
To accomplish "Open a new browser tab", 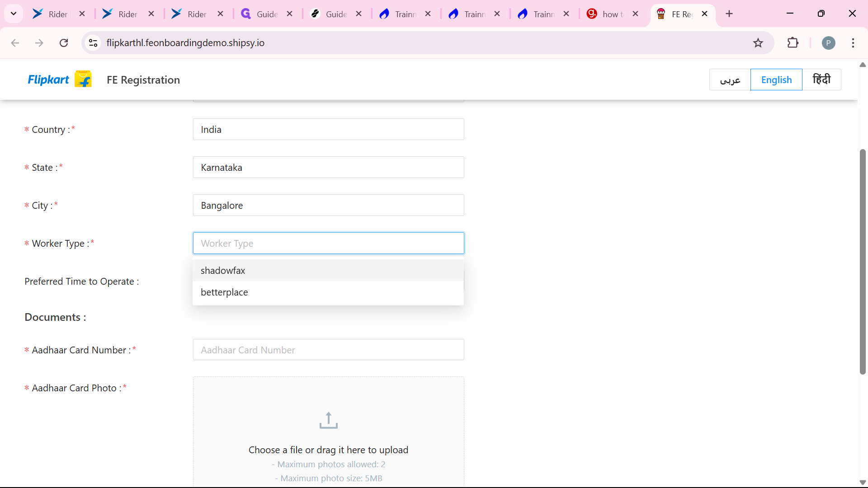I will tap(729, 14).
